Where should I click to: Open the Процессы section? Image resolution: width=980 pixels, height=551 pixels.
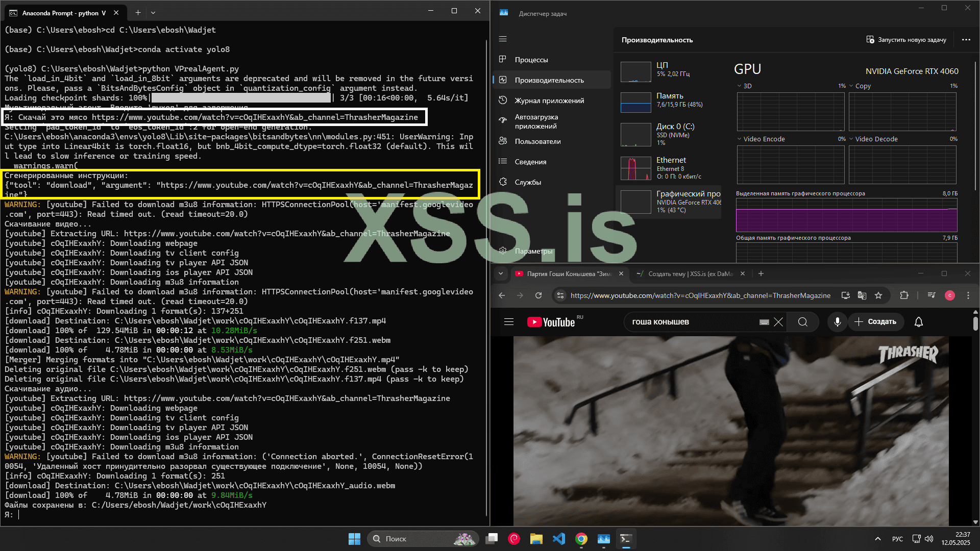point(531,60)
